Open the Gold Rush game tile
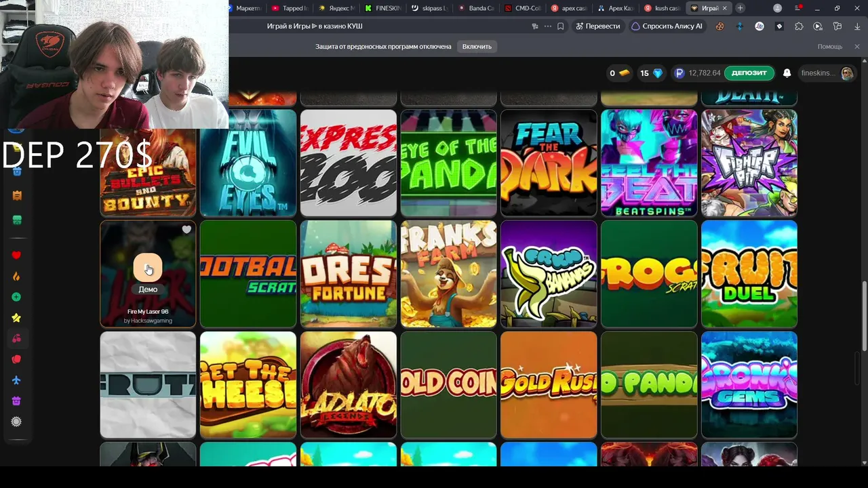868x488 pixels. click(549, 385)
